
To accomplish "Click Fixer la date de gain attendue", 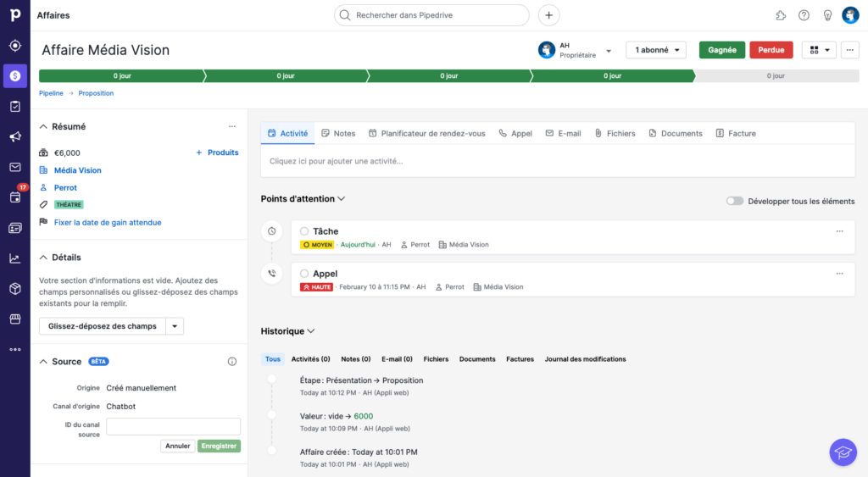I will tap(108, 223).
